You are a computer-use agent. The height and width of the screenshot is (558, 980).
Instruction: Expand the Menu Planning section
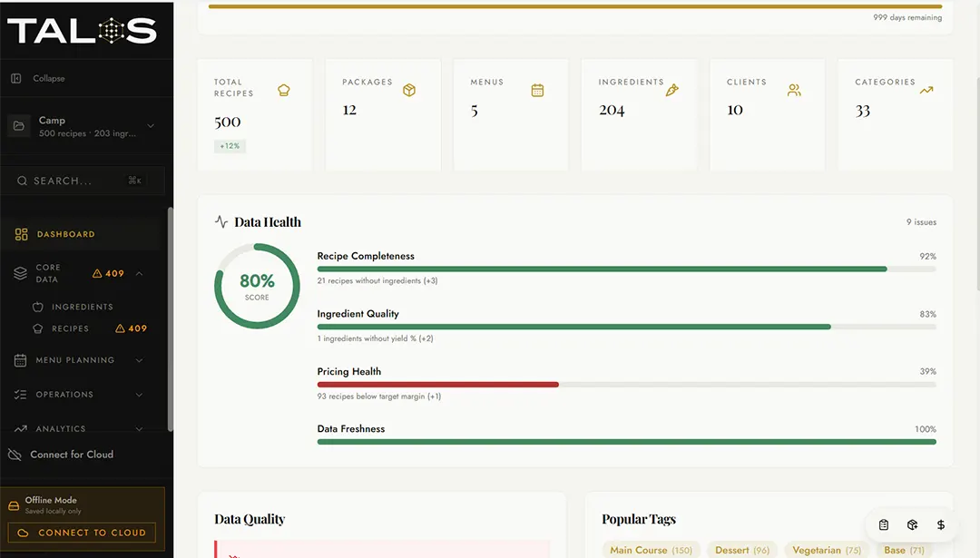coord(139,359)
